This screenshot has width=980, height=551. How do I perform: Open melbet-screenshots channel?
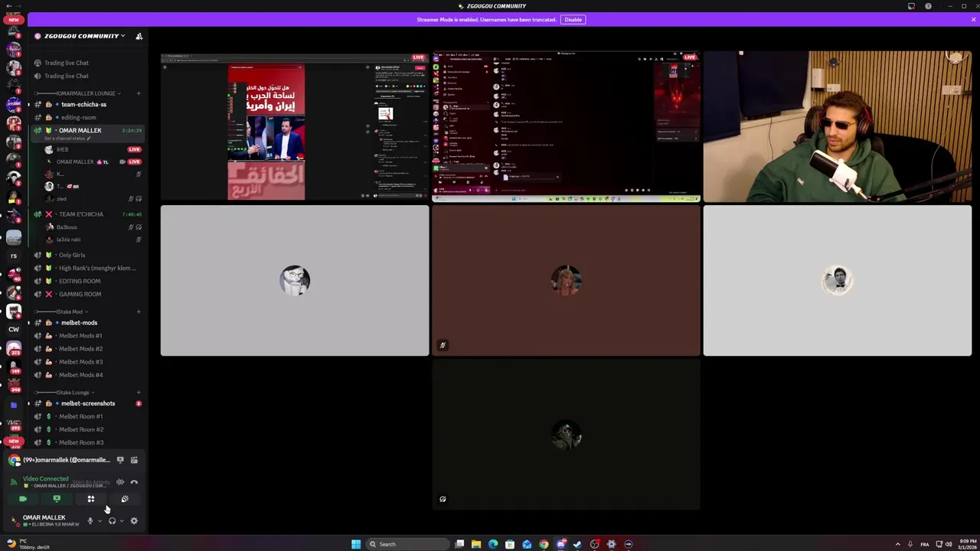click(x=87, y=403)
